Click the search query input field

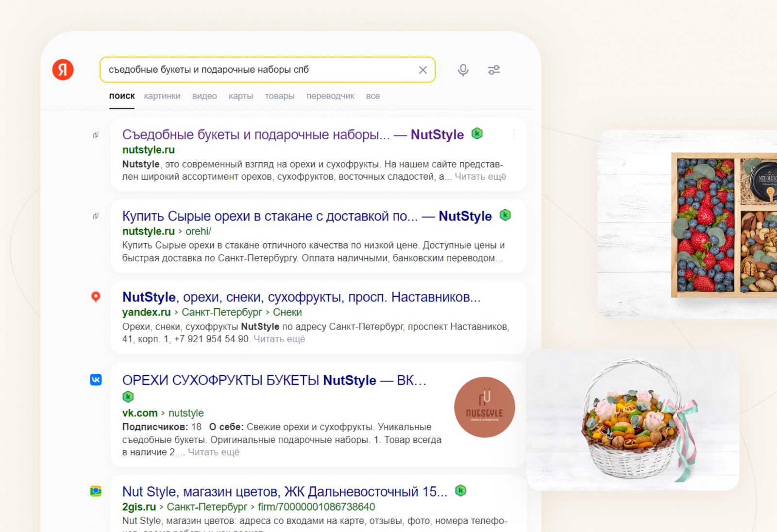257,70
